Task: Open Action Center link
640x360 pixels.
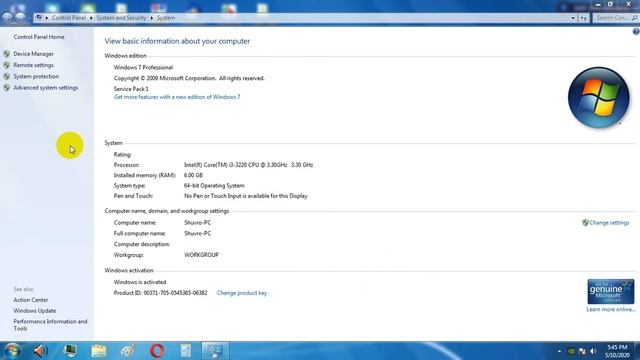Action: coord(31,300)
